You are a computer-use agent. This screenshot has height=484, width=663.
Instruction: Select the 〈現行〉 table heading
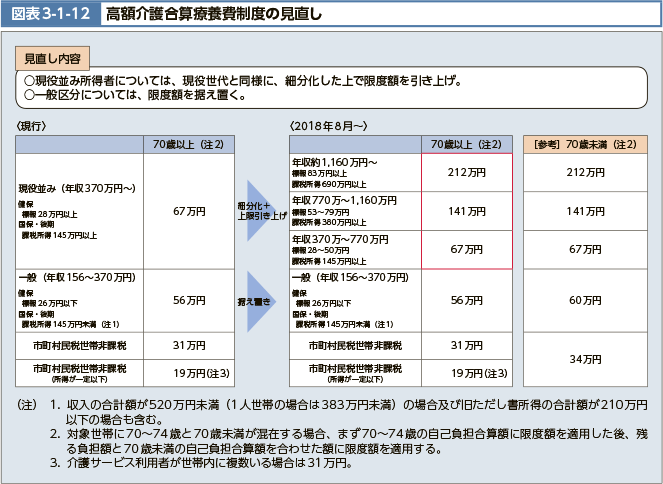tap(32, 126)
